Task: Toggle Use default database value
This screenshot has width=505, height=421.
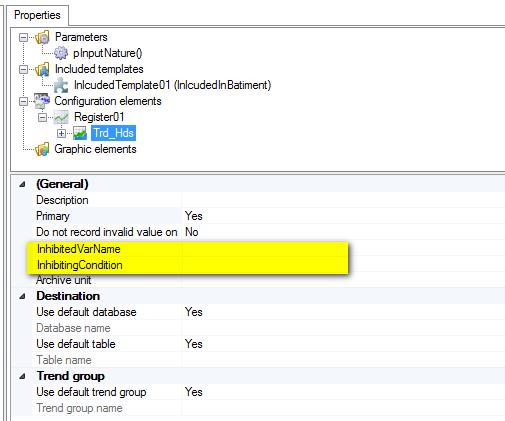Action: 343,312
